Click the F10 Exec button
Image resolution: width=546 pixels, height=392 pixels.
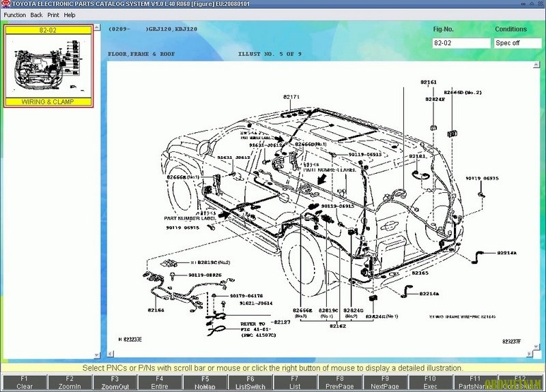(431, 382)
